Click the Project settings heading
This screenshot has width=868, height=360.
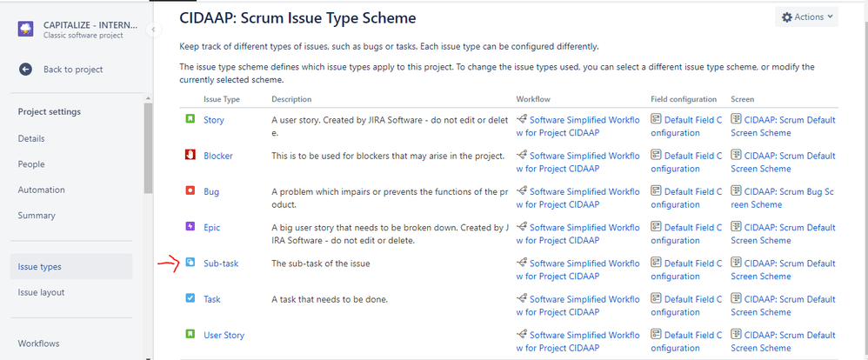click(50, 112)
